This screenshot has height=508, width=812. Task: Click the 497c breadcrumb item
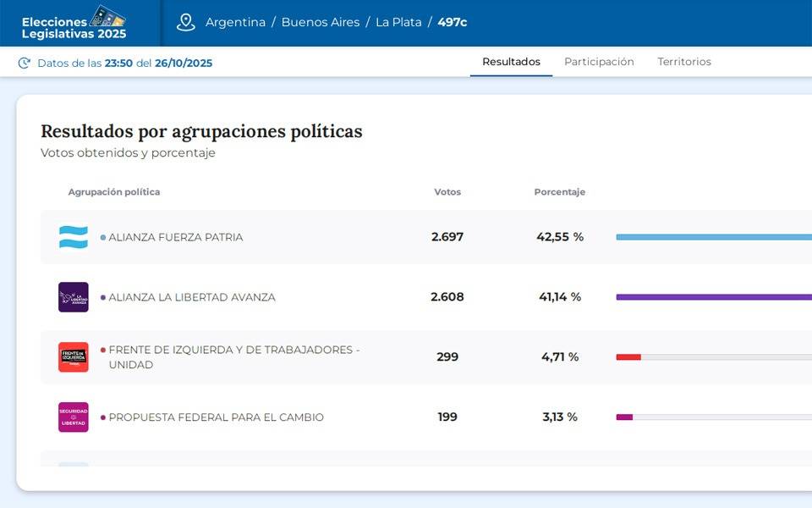coord(453,23)
